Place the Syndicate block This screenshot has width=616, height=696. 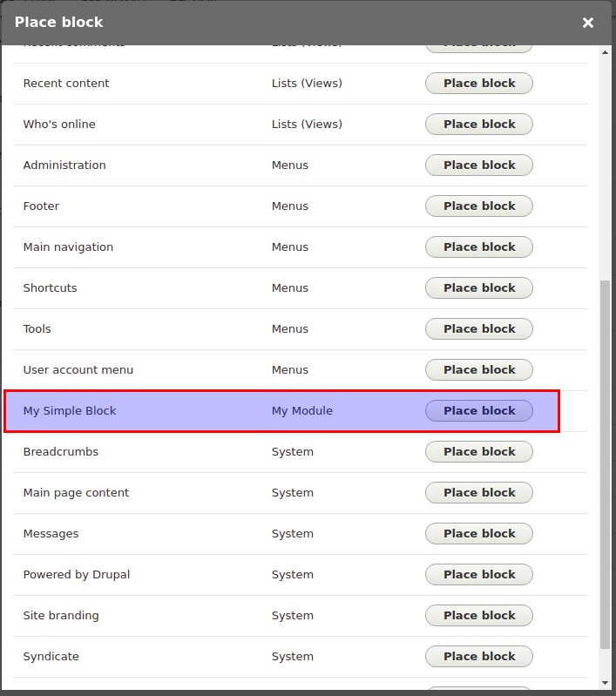[x=478, y=657]
